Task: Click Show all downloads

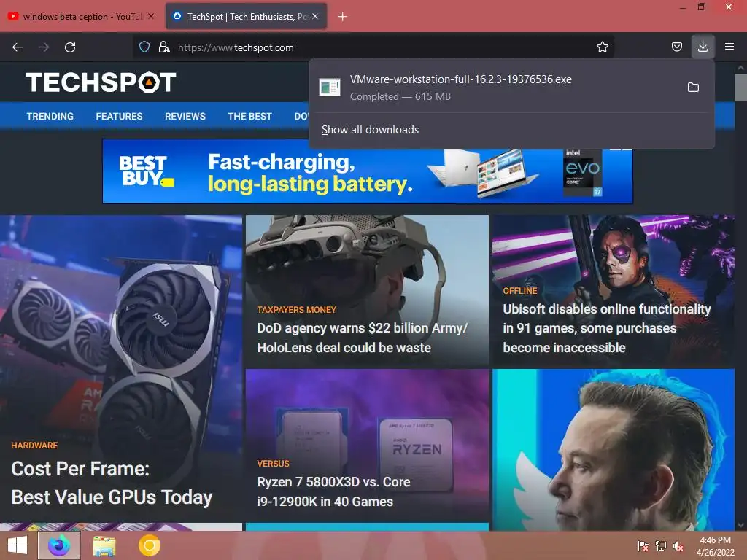Action: pyautogui.click(x=370, y=130)
